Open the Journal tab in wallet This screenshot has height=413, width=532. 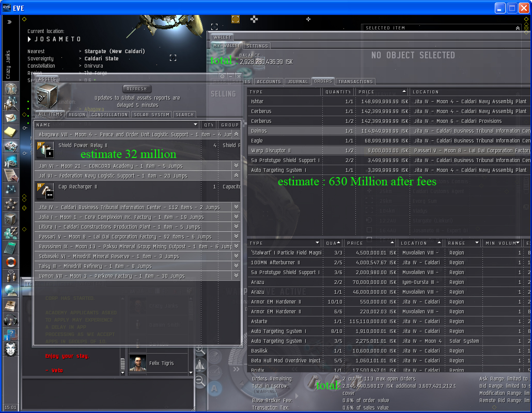coord(298,82)
